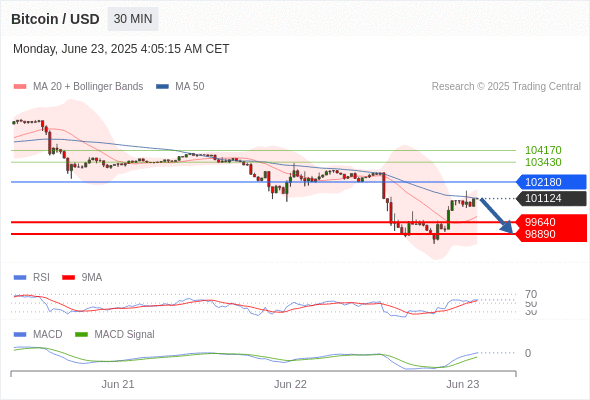Click the green MACD Signal legend swatch
The width and height of the screenshot is (590, 400).
[81, 335]
